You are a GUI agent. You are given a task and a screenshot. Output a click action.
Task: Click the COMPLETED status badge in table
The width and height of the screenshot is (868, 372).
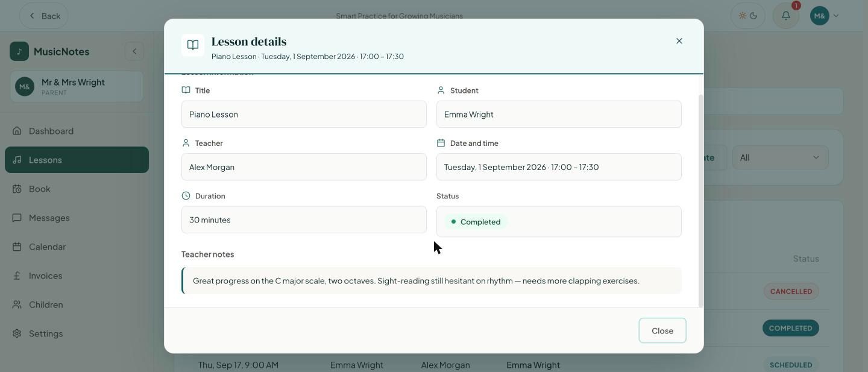791,328
